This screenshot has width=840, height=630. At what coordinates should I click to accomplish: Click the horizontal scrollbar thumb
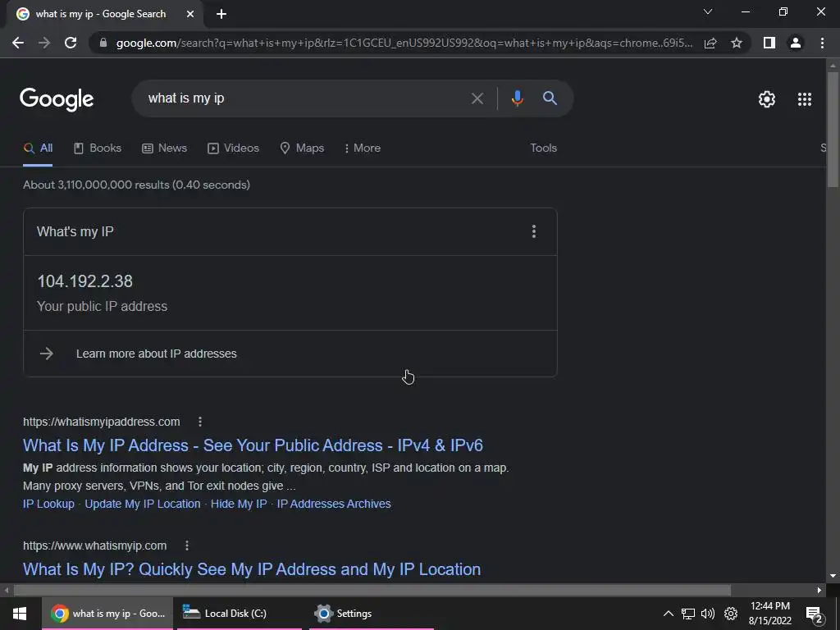[x=372, y=591]
